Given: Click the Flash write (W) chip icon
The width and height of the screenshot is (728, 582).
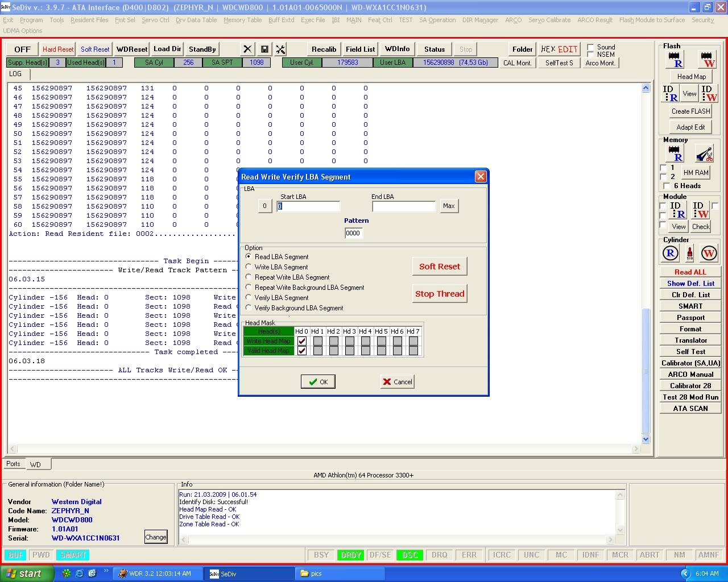Looking at the screenshot, I should pyautogui.click(x=708, y=60).
